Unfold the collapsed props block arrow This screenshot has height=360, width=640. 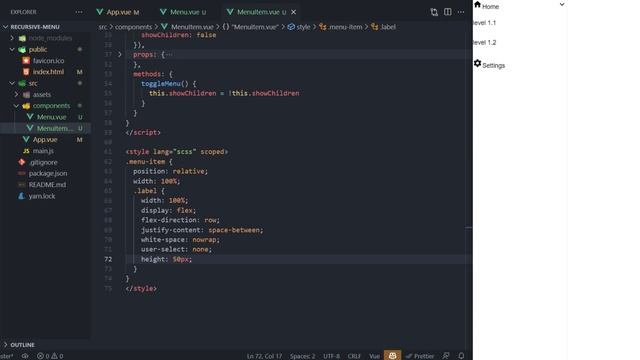(120, 54)
